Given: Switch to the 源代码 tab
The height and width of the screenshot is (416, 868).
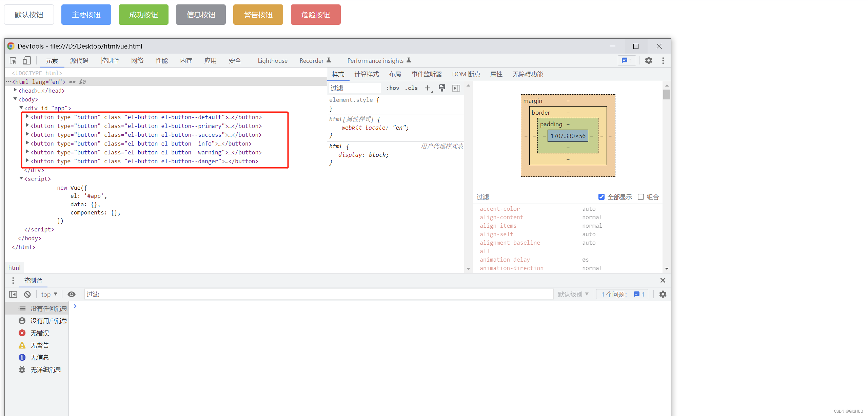Looking at the screenshot, I should 79,60.
